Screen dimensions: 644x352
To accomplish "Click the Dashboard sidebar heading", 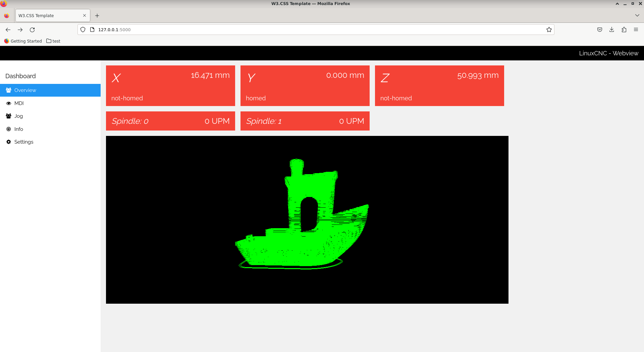I will (20, 76).
